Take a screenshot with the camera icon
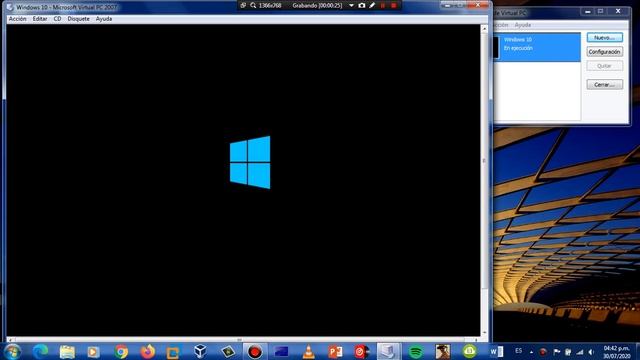Image resolution: width=640 pixels, height=360 pixels. [362, 5]
